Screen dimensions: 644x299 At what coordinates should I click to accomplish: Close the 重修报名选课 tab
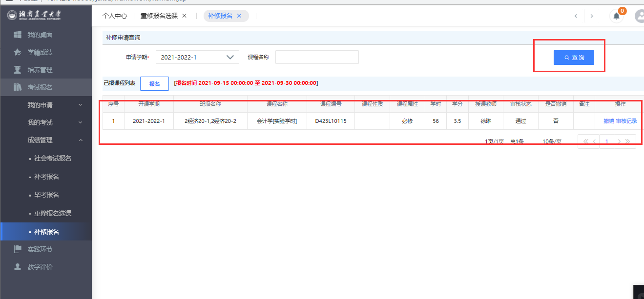184,16
